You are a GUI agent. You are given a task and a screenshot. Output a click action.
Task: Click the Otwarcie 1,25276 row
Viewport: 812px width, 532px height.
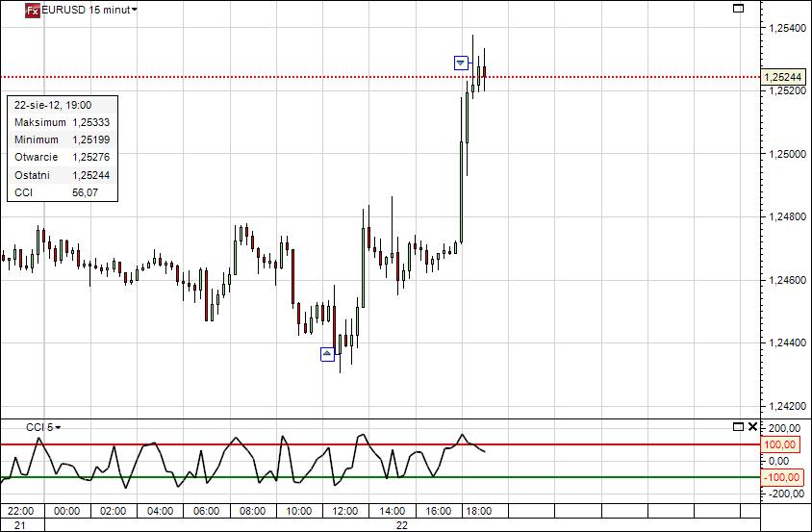point(63,157)
